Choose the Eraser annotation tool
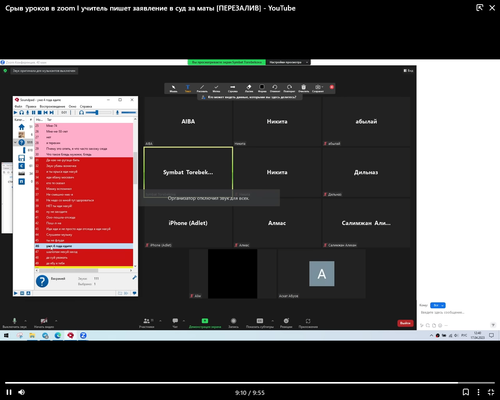 click(x=249, y=88)
